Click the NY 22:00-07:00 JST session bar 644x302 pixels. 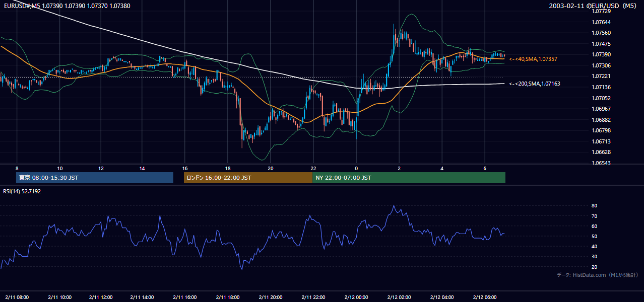409,178
